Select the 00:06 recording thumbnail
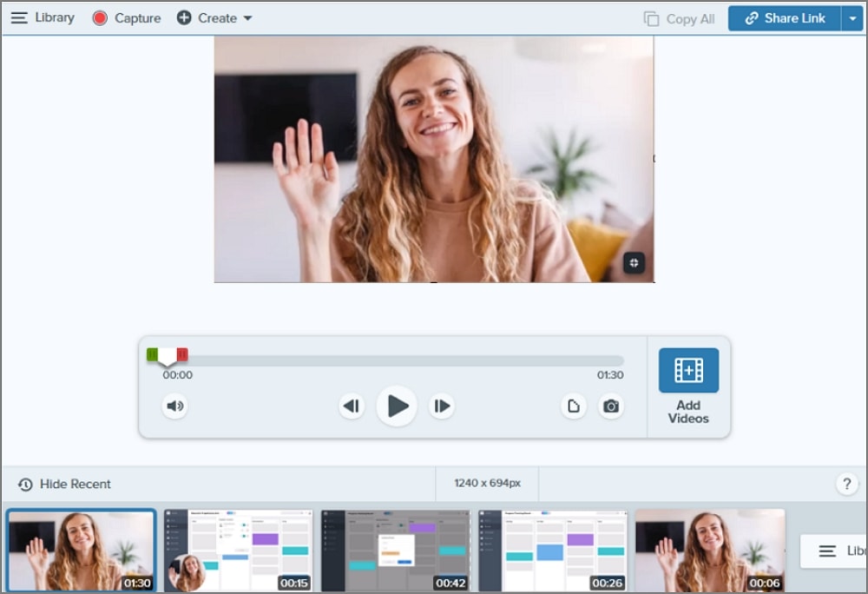The width and height of the screenshot is (868, 594). 710,551
